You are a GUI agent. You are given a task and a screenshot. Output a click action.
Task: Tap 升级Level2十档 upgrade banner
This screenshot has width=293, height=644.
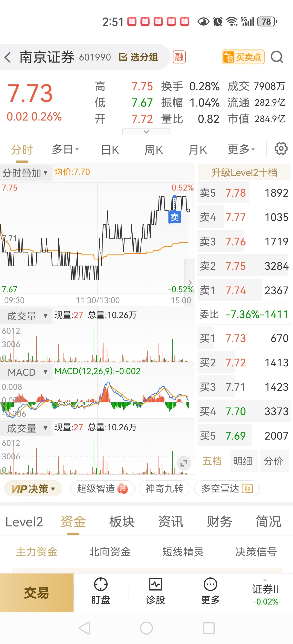pos(244,172)
